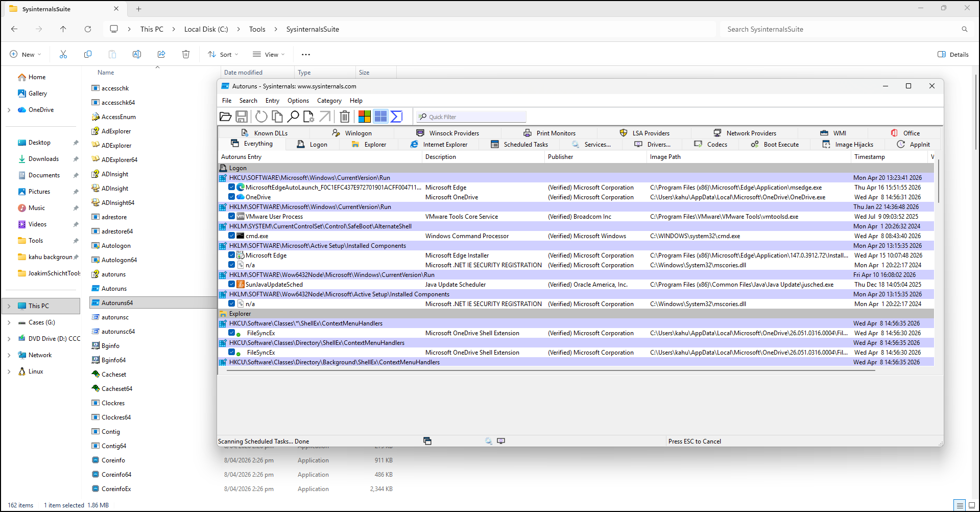Click the Find magnifier icon in Autoruns toolbar
Viewport: 980px width, 512px height.
click(293, 117)
